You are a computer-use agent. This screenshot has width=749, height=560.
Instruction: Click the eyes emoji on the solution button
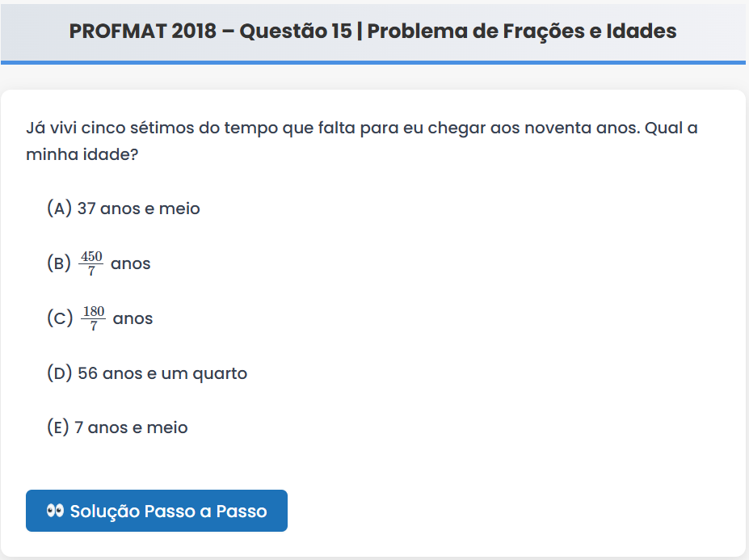point(55,511)
